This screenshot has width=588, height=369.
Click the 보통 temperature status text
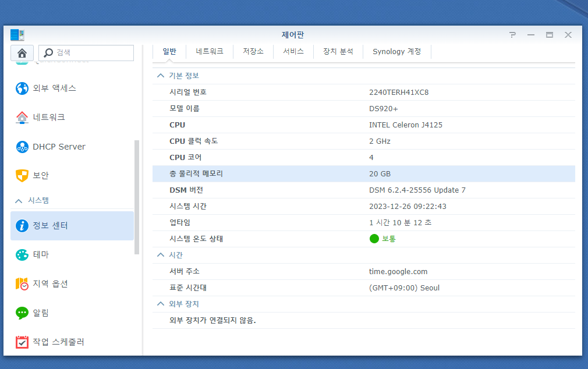(388, 239)
